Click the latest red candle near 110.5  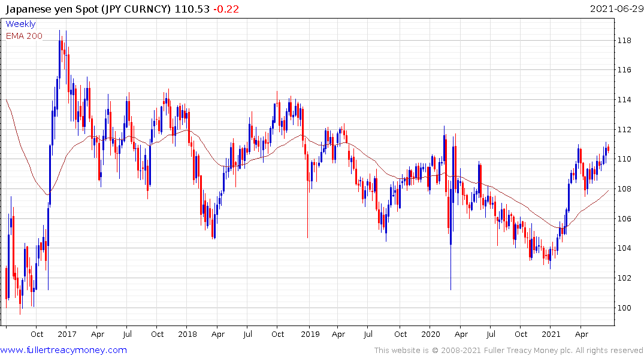(608, 148)
